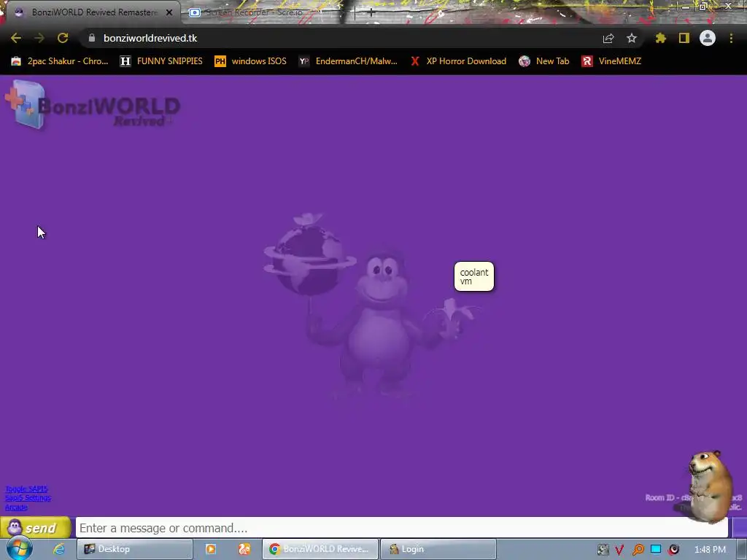Click the address bar URL bonziworldrevived.tk
This screenshot has width=747, height=560.
pos(150,38)
